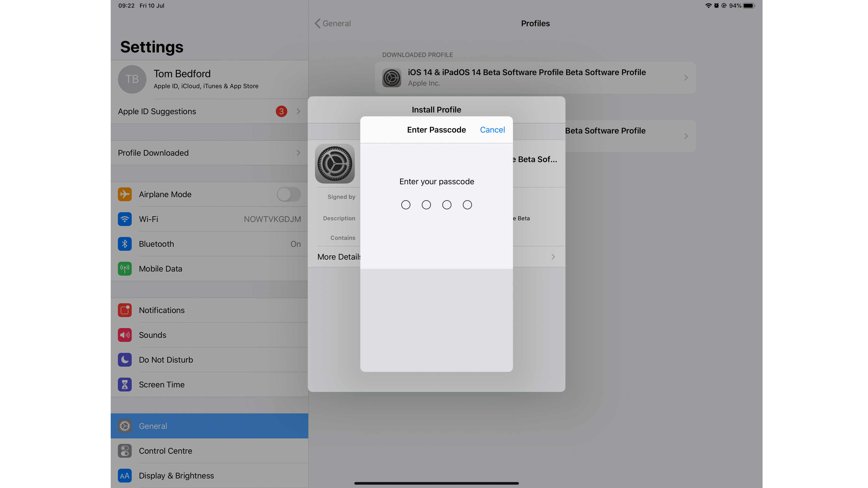This screenshot has width=868, height=488.
Task: Tap the first passcode digit circle
Action: coord(406,205)
